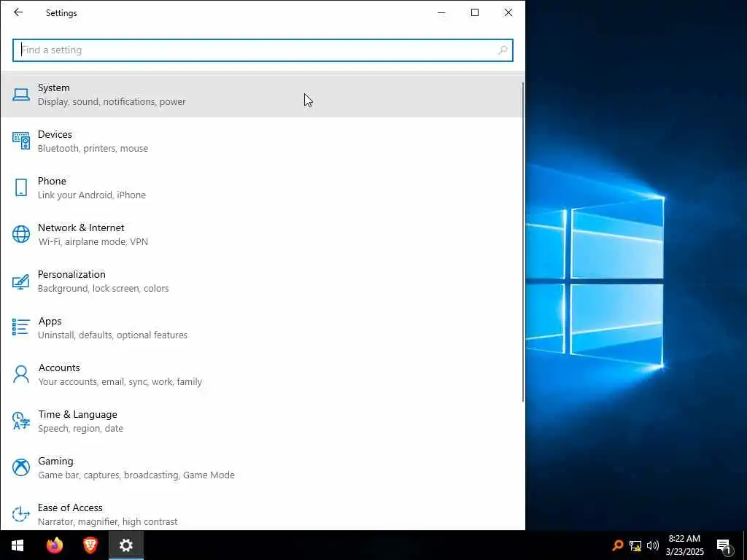The image size is (747, 560).
Task: Open Personalization settings
Action: [262, 281]
